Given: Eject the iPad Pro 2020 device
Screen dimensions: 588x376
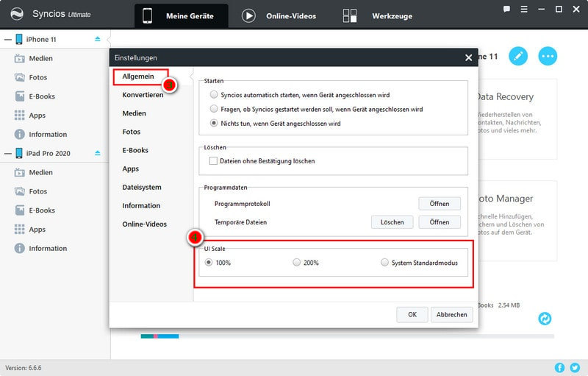Looking at the screenshot, I should (98, 153).
